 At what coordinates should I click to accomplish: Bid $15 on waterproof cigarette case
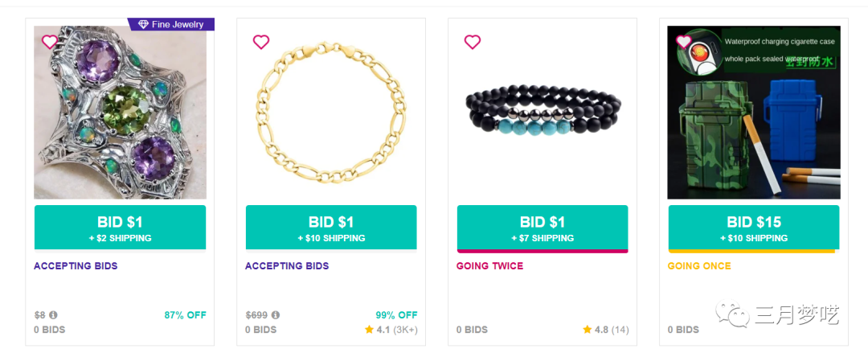tap(754, 228)
